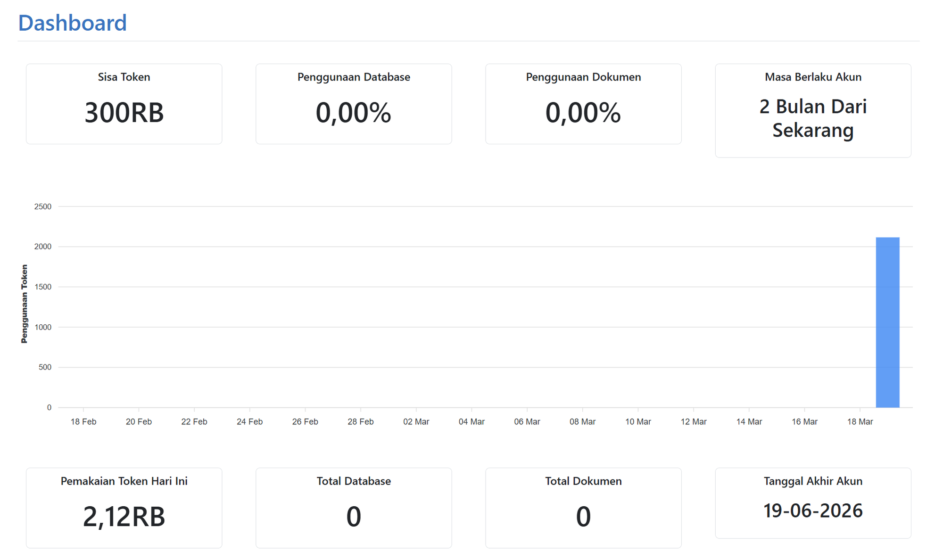Select the Sisa Token card
The height and width of the screenshot is (560, 943).
tap(124, 103)
